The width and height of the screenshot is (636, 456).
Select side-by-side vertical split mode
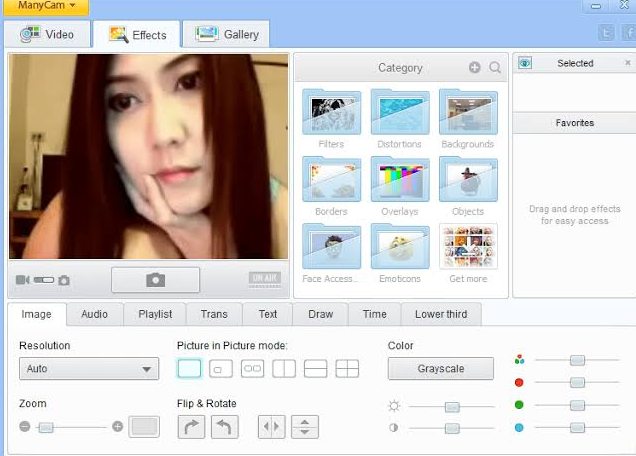(x=284, y=368)
